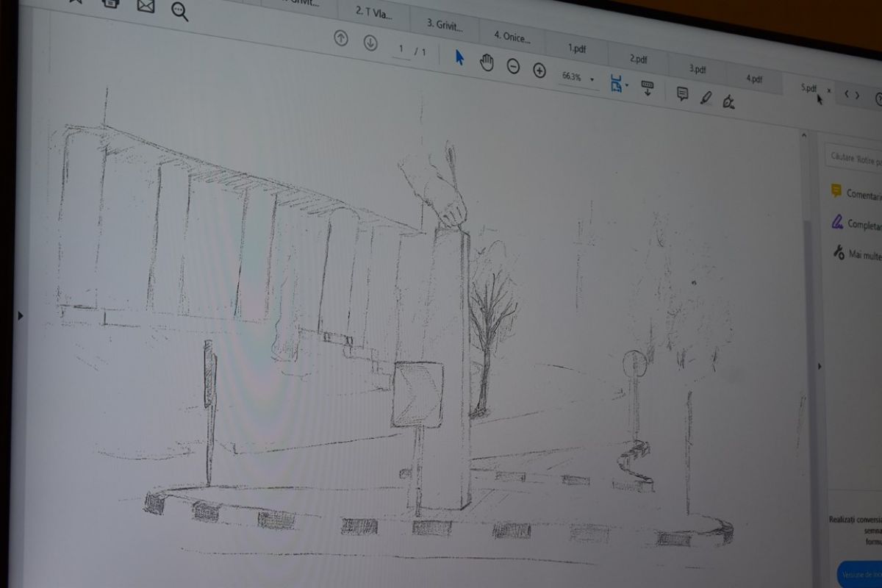Close the 5.pdf tab

click(829, 90)
